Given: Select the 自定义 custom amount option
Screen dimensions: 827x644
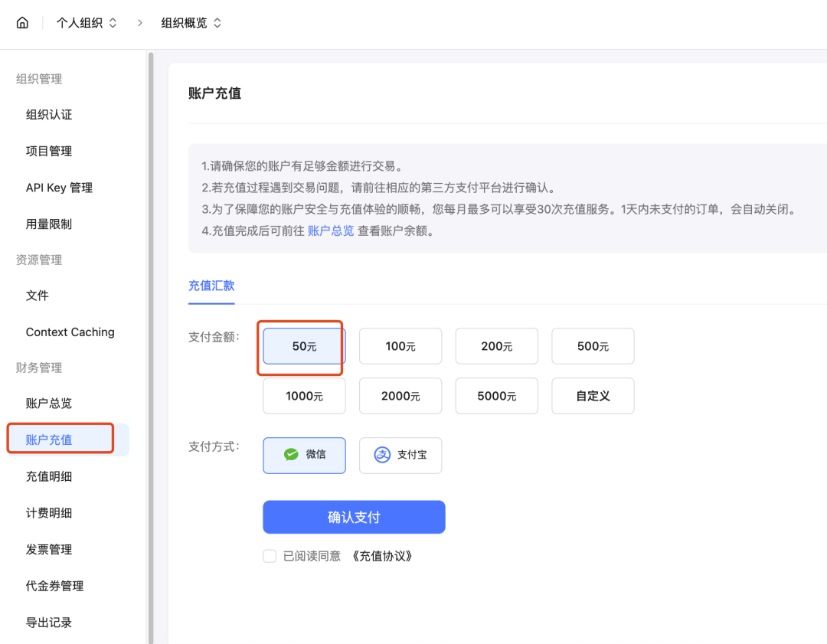Looking at the screenshot, I should coord(593,396).
